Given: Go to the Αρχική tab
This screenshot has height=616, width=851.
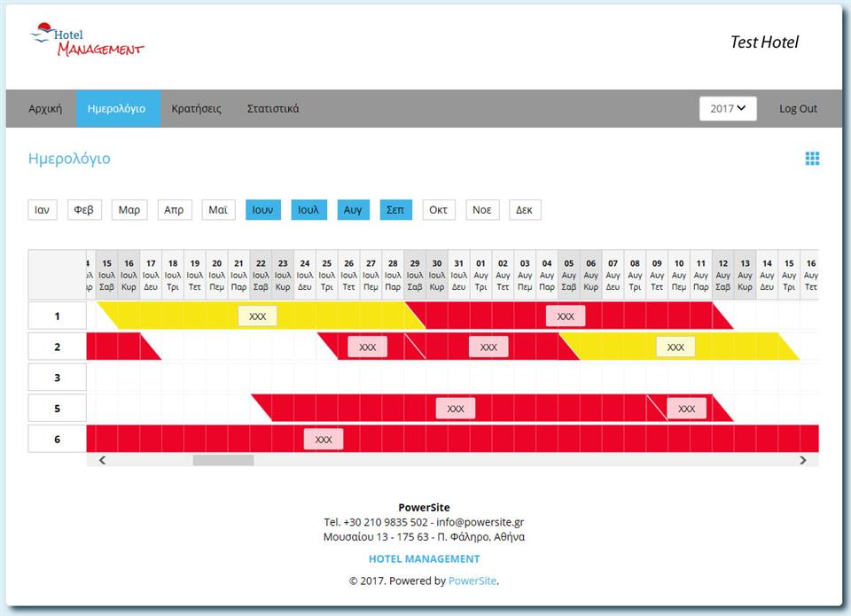Looking at the screenshot, I should [x=45, y=109].
